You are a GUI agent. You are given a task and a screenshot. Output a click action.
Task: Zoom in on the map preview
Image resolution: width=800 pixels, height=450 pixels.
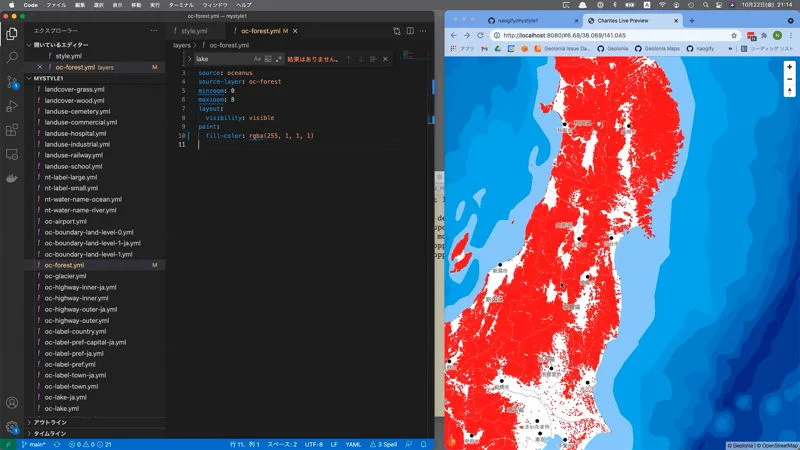click(x=789, y=67)
